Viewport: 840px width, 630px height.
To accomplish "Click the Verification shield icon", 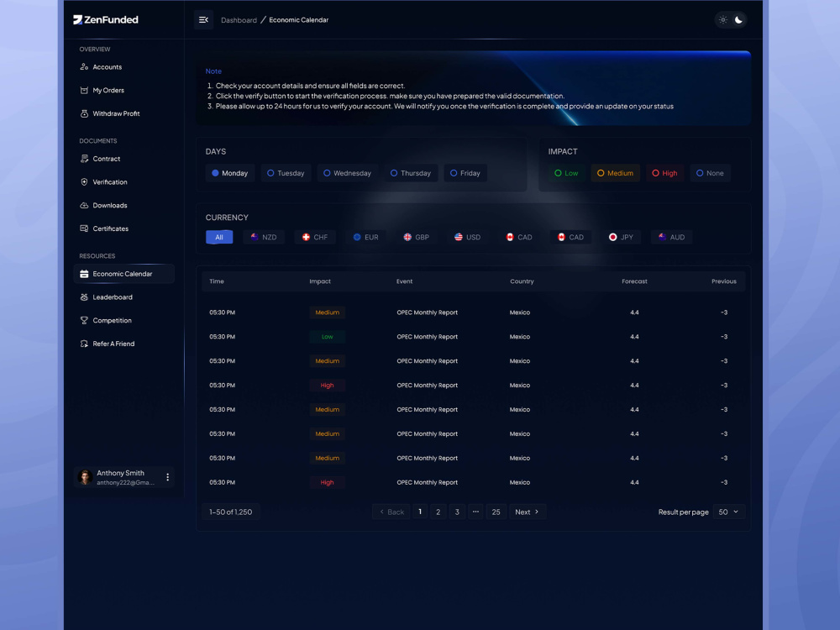I will click(84, 182).
